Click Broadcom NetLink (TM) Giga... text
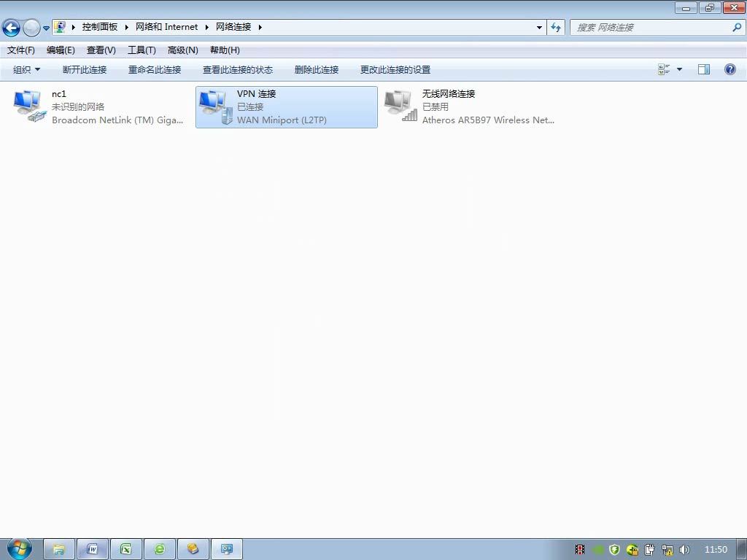Image resolution: width=747 pixels, height=560 pixels. pos(117,120)
